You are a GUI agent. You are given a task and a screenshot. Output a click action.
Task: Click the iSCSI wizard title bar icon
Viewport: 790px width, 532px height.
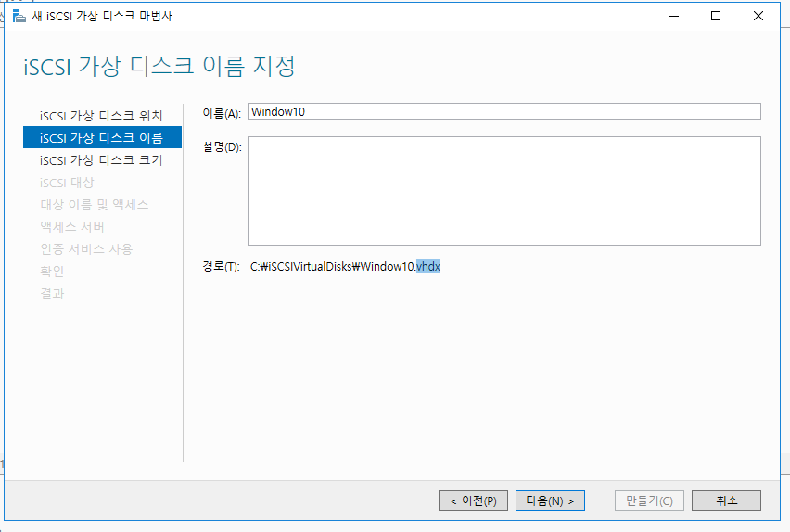(x=19, y=16)
